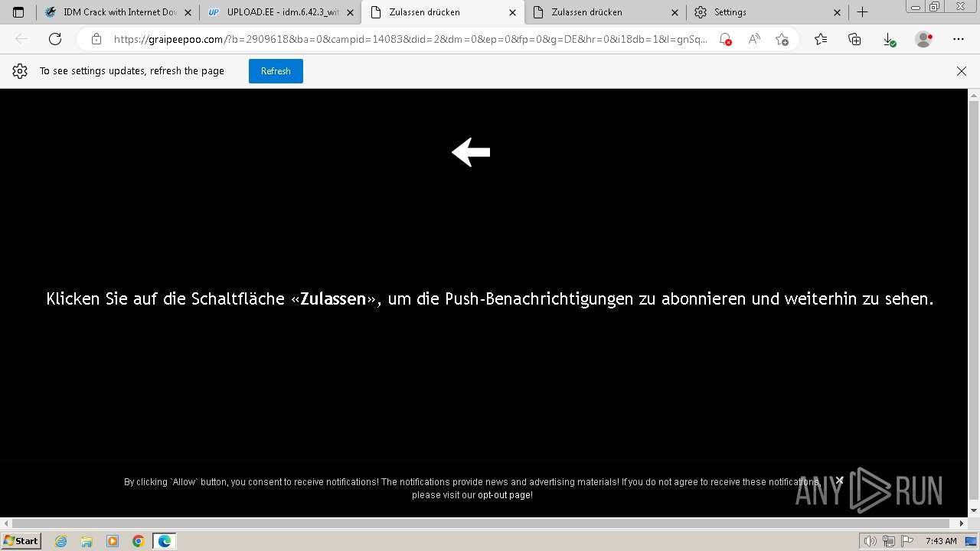Launch Google Chrome from taskbar
The height and width of the screenshot is (551, 980).
point(139,541)
